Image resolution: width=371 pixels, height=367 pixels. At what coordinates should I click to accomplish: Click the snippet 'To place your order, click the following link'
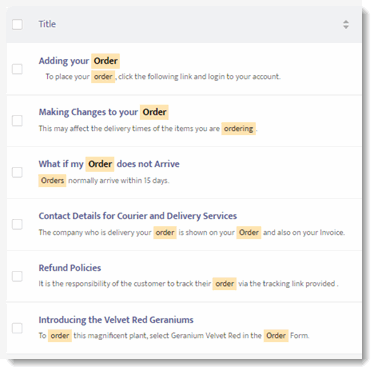[163, 77]
